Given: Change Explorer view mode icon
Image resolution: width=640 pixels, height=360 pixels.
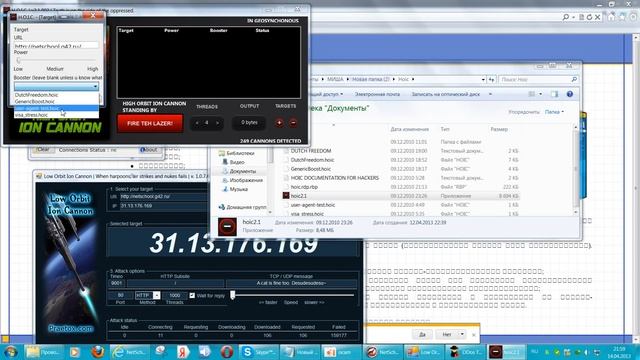Looking at the screenshot, I should click(532, 94).
